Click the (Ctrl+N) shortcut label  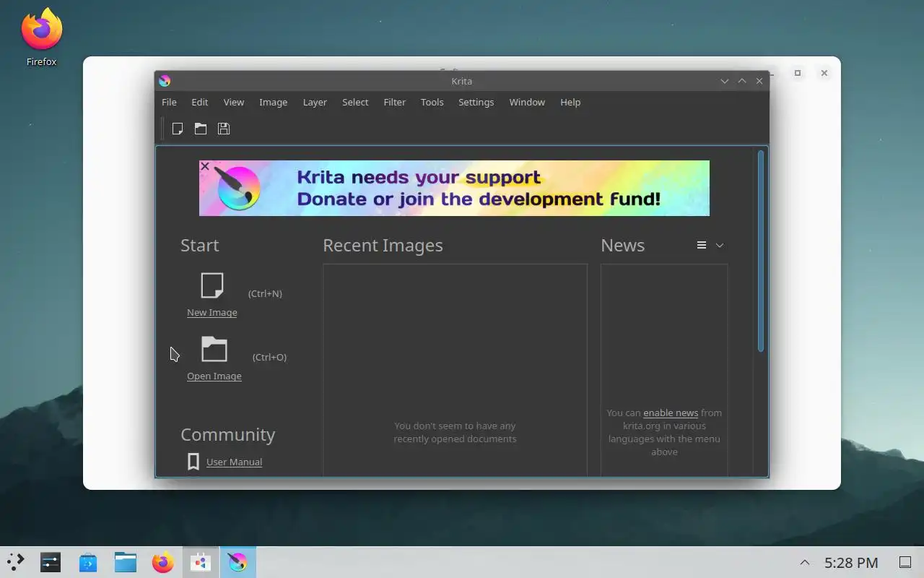[x=265, y=294]
